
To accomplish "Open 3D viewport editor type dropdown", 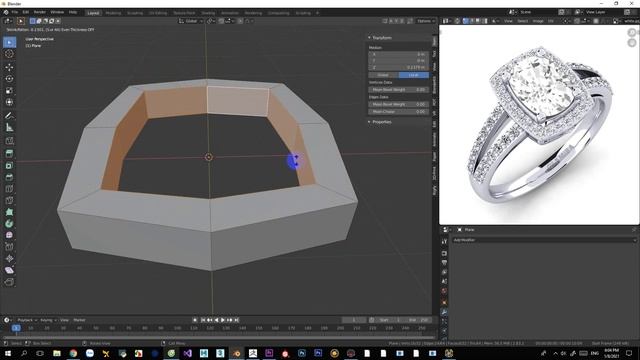I will pyautogui.click(x=8, y=21).
